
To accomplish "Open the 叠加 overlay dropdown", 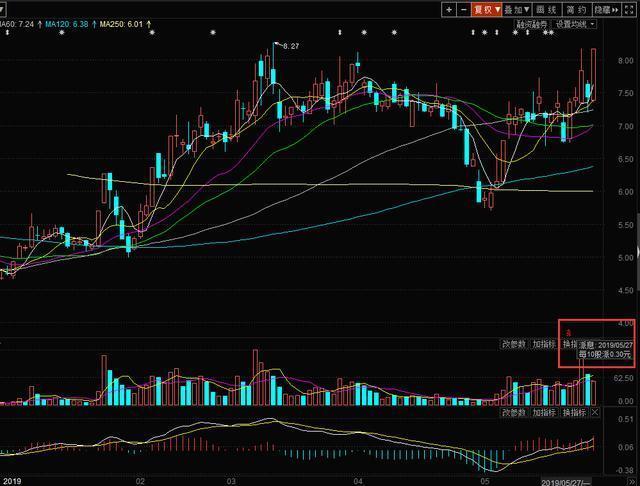I will pos(517,10).
